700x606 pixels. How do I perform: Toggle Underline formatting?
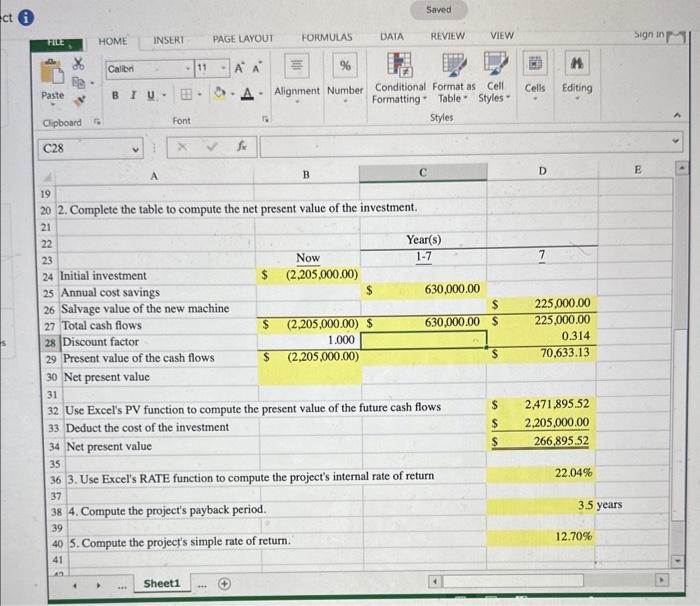(151, 95)
